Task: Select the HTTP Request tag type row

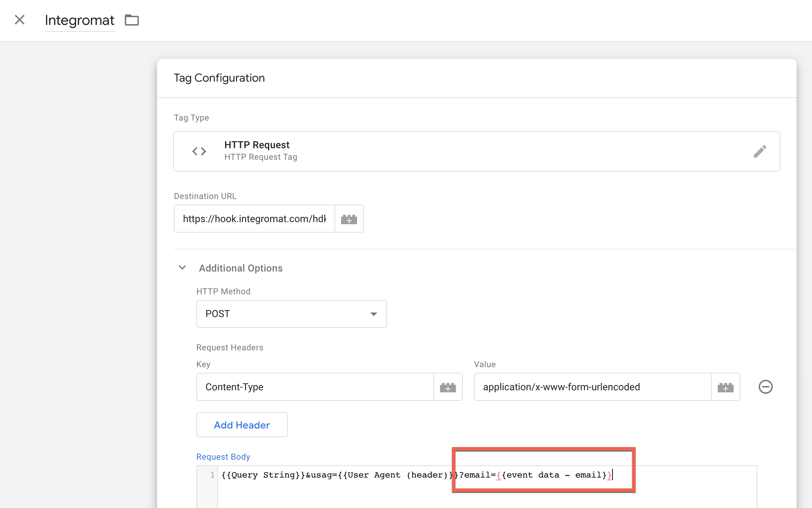Action: coord(476,151)
